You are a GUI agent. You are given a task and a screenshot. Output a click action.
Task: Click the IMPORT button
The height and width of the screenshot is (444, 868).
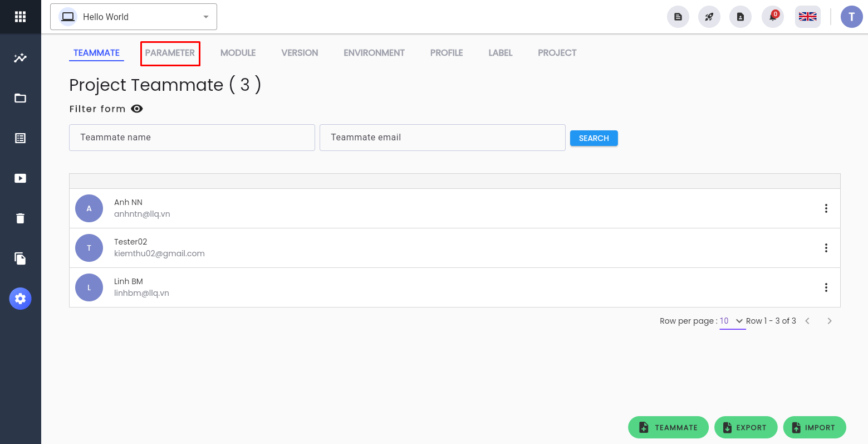815,427
